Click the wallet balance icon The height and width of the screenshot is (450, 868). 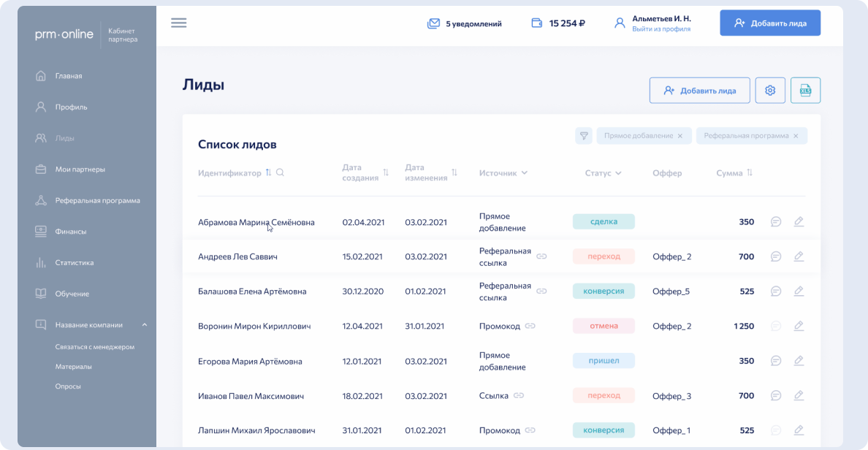tap(537, 23)
